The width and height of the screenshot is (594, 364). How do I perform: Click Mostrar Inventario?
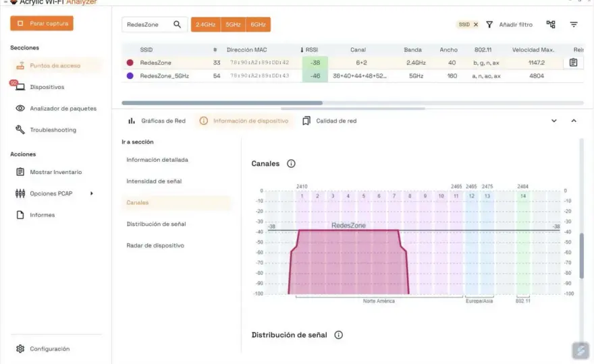tap(55, 172)
